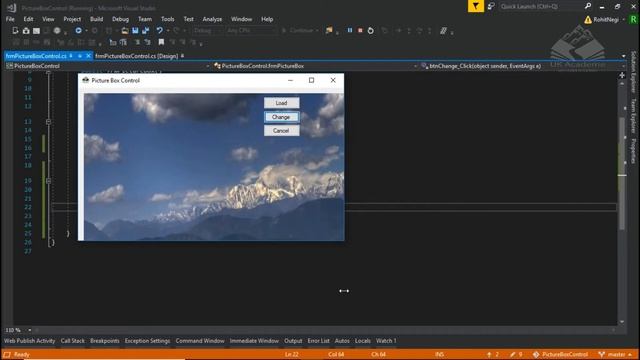Click the warning triangle next to RohitNegi
This screenshot has width=640, height=360.
pos(588,20)
